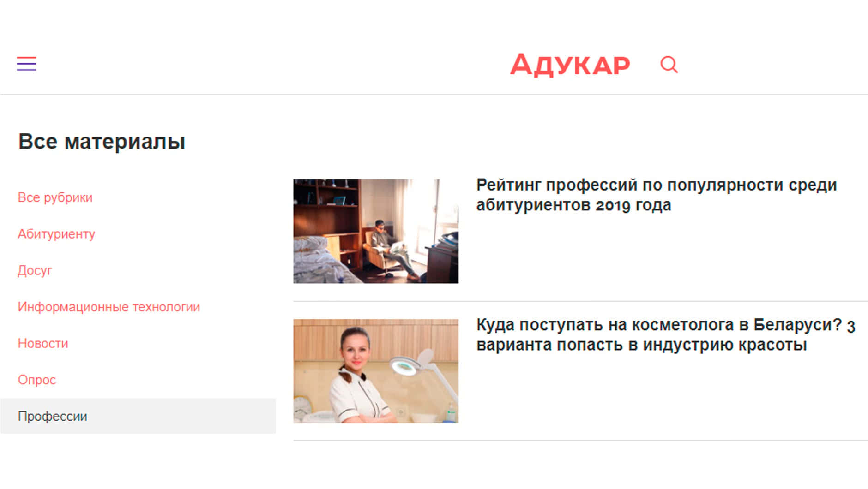Image resolution: width=868 pixels, height=489 pixels.
Task: Click the search magnifier icon
Action: (669, 65)
